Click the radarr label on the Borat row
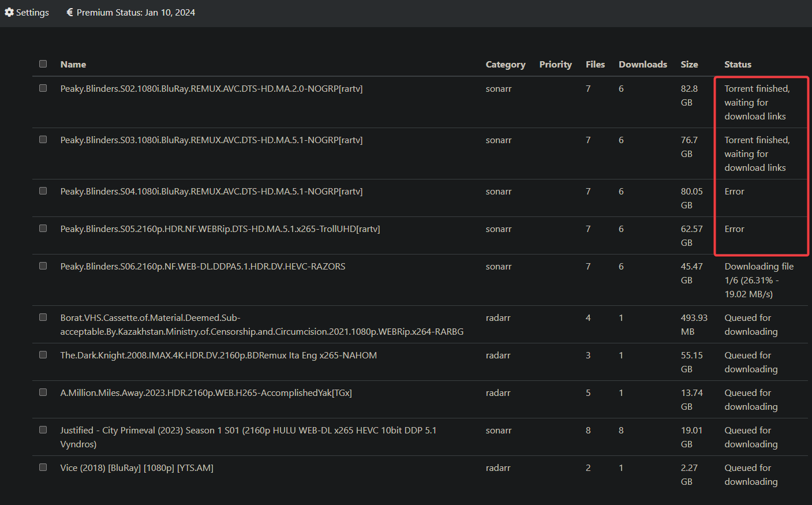This screenshot has height=505, width=812. click(498, 317)
